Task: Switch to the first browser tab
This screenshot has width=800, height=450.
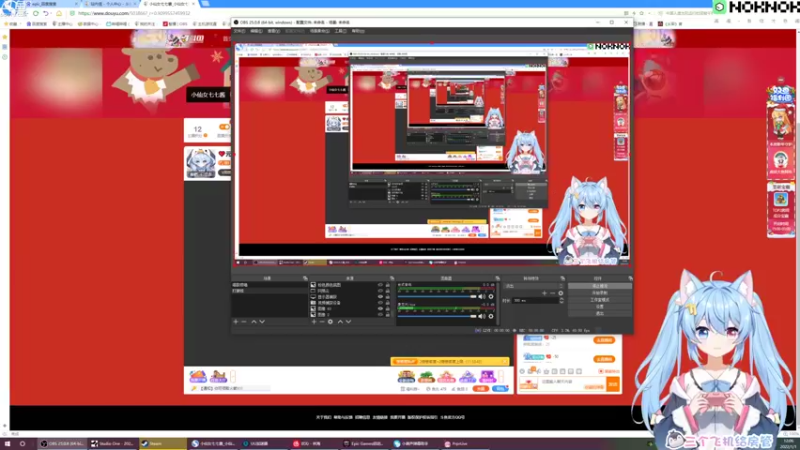Action: click(x=51, y=4)
